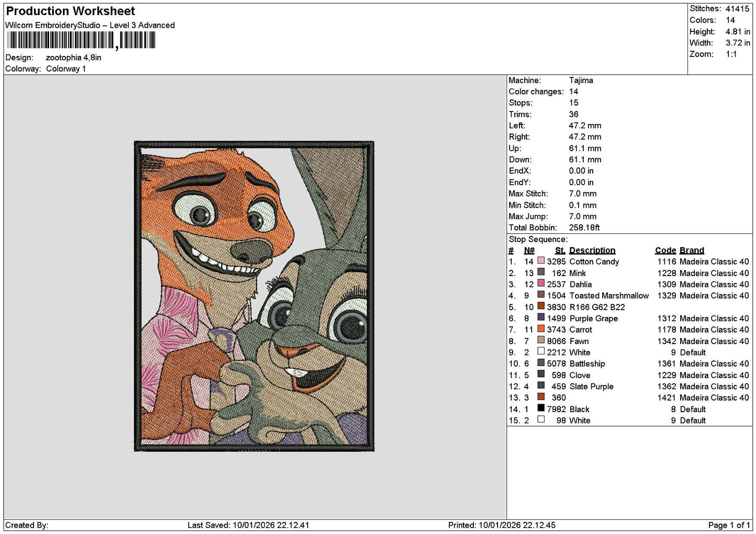Select the 'Colorway 1' value
The image size is (756, 534).
point(66,69)
